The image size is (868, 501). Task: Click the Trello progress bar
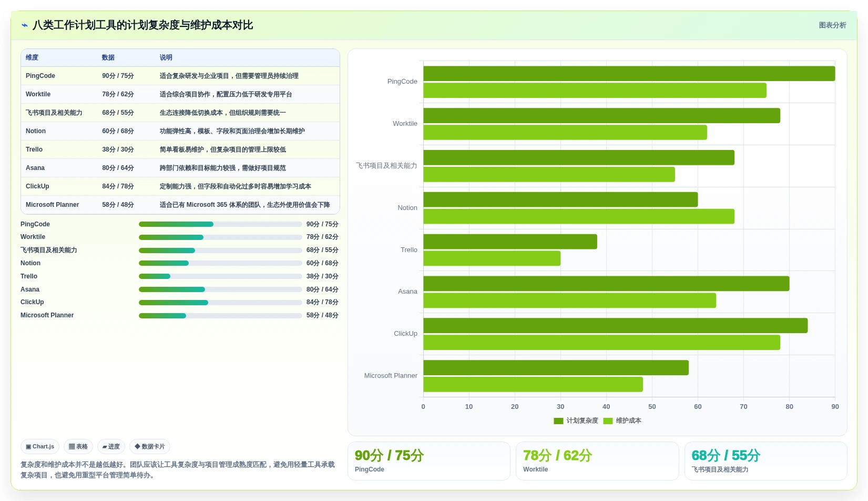coord(220,276)
